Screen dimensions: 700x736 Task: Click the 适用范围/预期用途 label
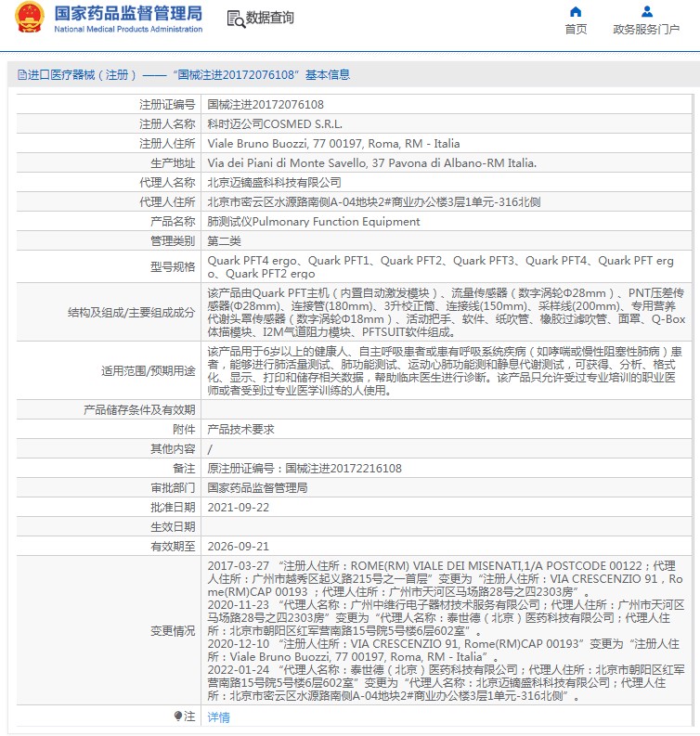coord(149,371)
